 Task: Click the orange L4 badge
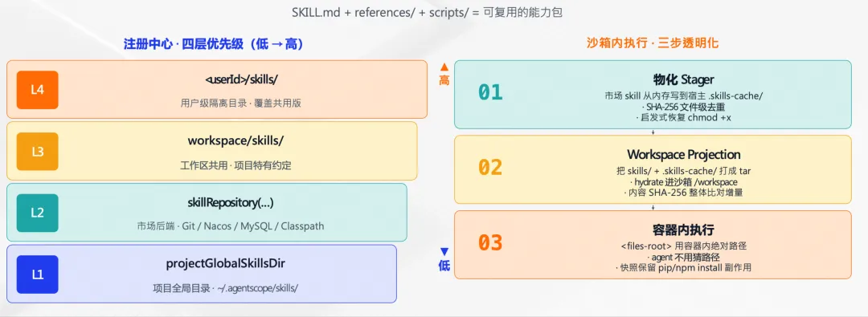click(x=37, y=90)
